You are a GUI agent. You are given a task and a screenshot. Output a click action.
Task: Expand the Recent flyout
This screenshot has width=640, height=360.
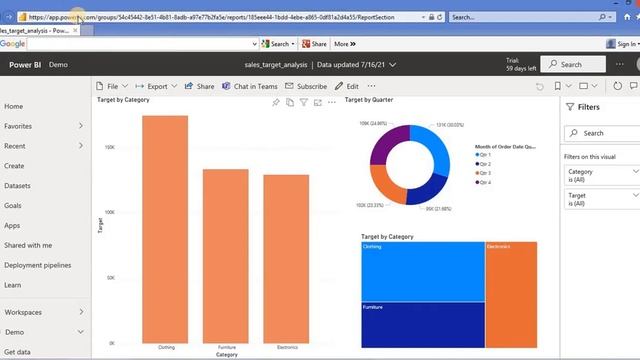pyautogui.click(x=81, y=146)
